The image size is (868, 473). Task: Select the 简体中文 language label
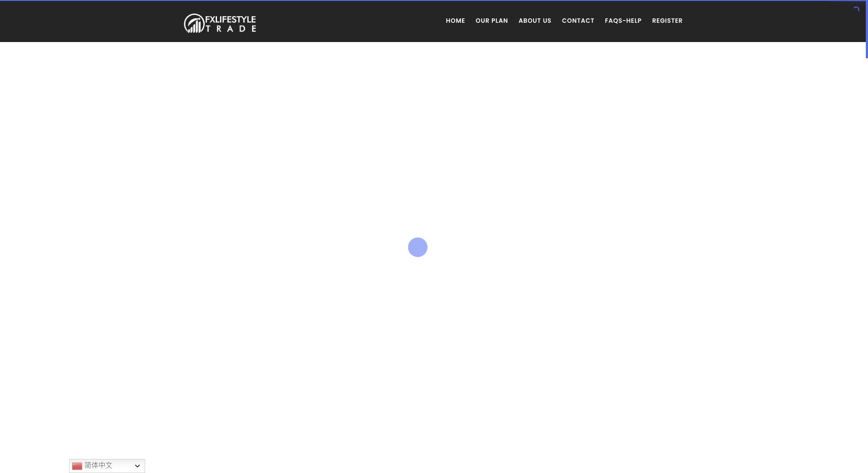pyautogui.click(x=98, y=465)
